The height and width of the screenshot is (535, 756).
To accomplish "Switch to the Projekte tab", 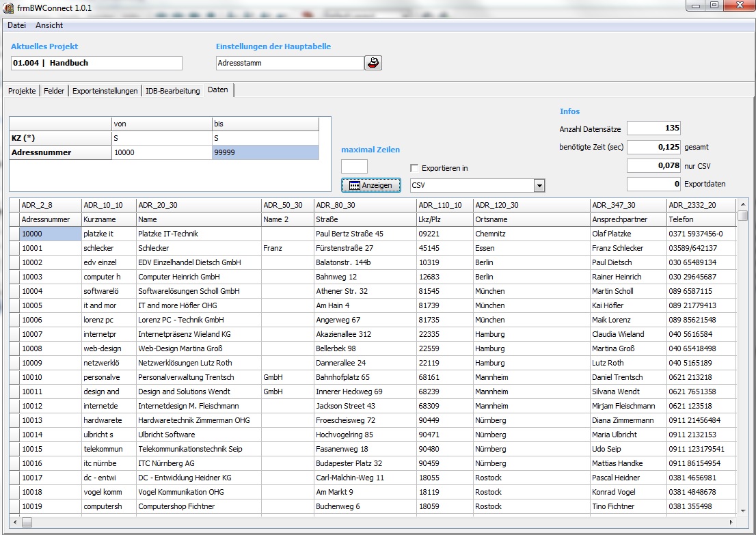I will [x=22, y=91].
